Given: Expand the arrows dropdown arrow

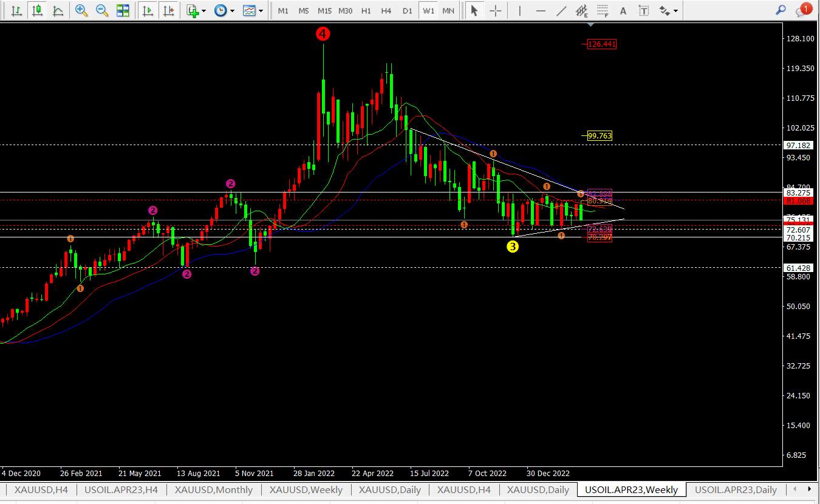Looking at the screenshot, I should [675, 11].
